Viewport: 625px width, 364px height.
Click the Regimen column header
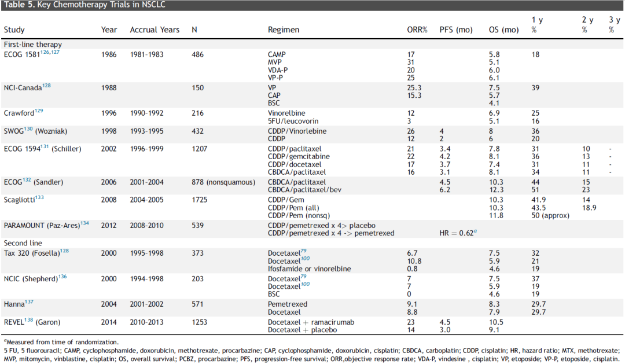tap(284, 30)
